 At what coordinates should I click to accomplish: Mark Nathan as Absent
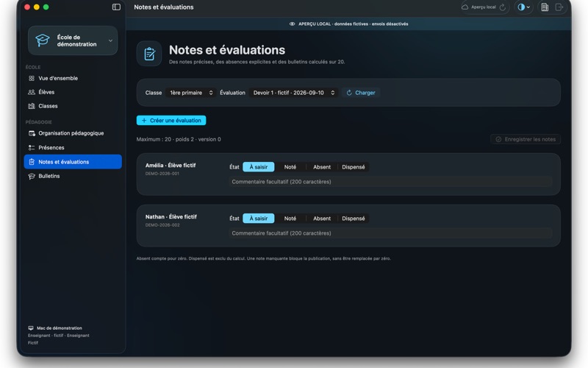tap(322, 219)
